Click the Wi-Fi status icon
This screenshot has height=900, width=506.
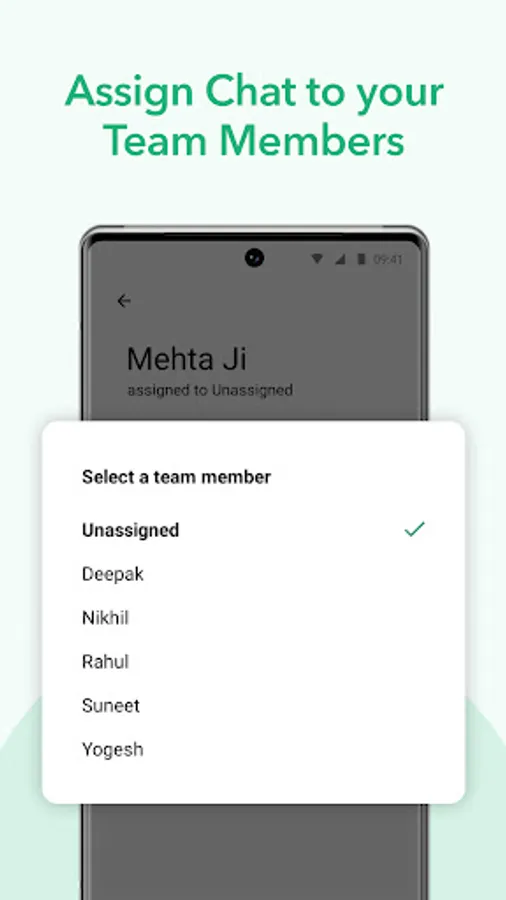[x=317, y=259]
